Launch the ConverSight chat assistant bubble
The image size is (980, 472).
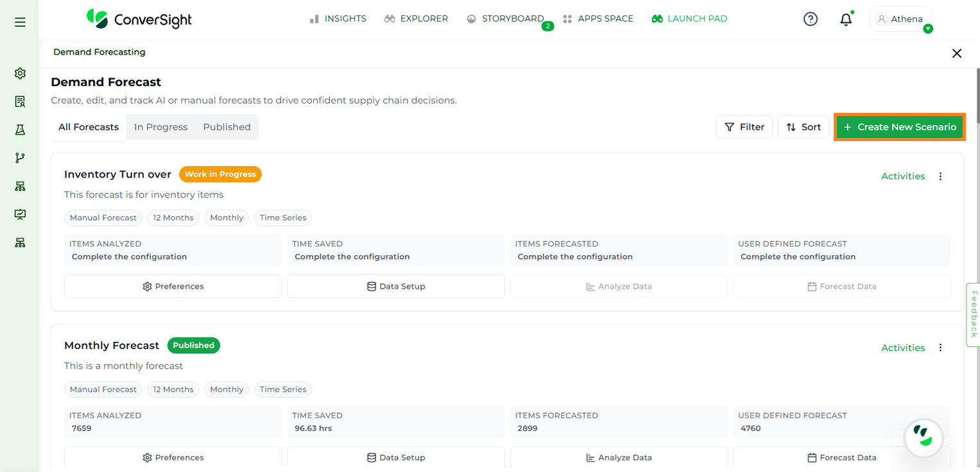(x=923, y=438)
